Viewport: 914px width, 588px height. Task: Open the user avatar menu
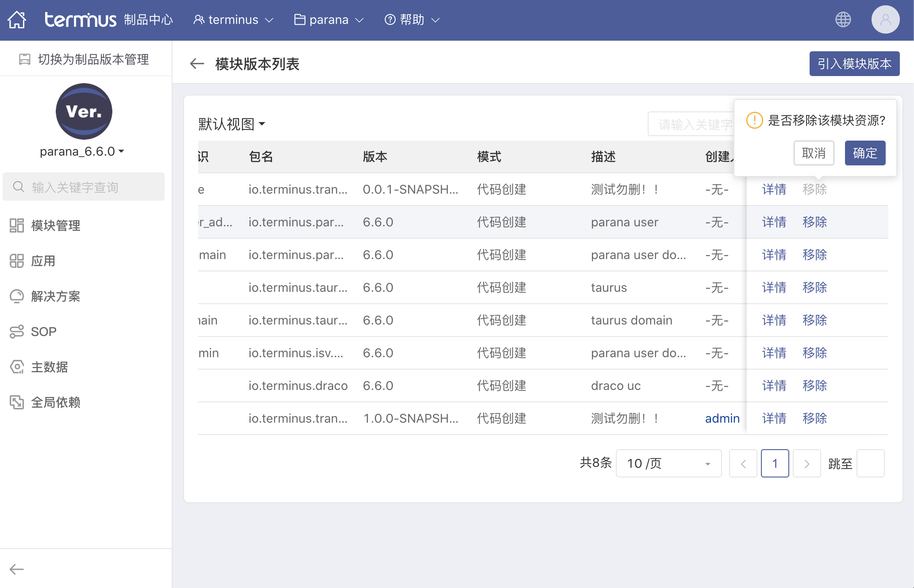(x=885, y=19)
